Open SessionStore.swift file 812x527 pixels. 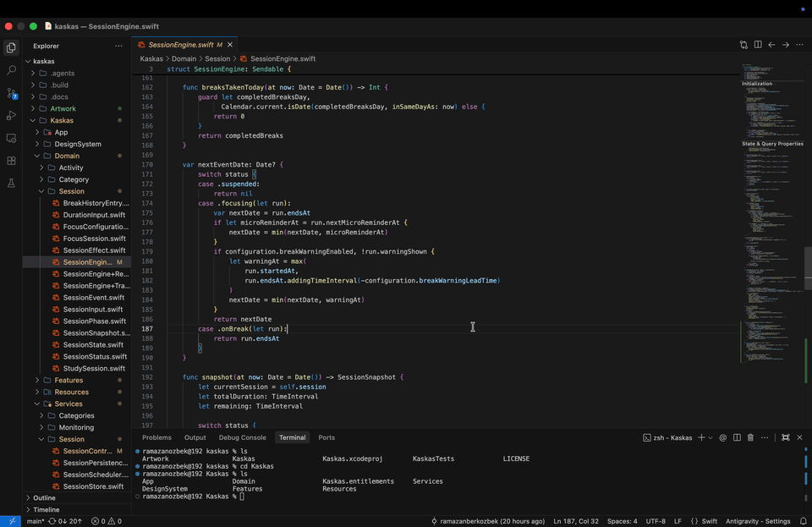[93, 486]
